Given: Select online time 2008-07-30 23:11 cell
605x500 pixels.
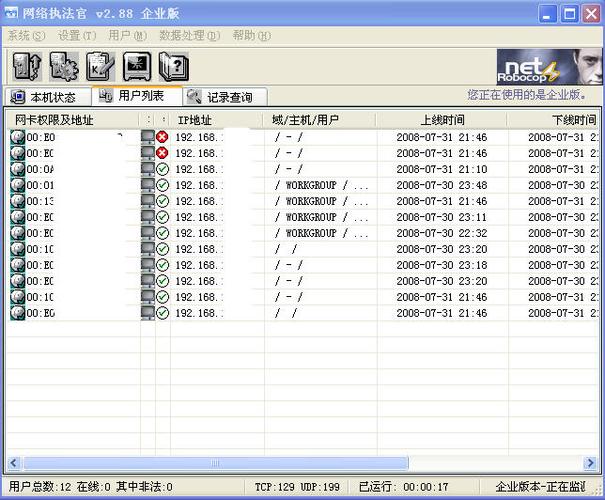Looking at the screenshot, I should [x=442, y=217].
